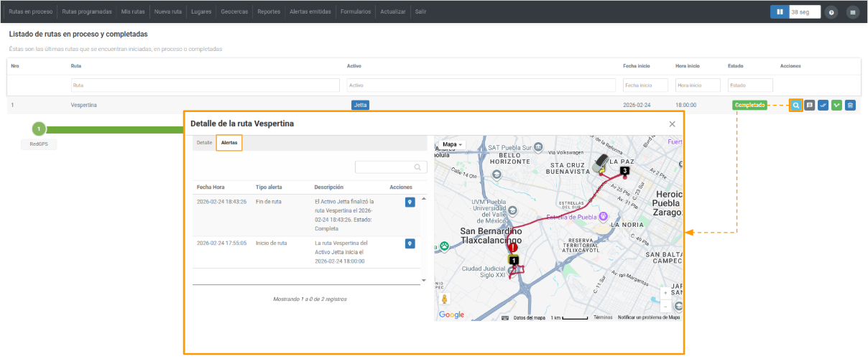
Task: Open Mis rutas menu
Action: (132, 12)
